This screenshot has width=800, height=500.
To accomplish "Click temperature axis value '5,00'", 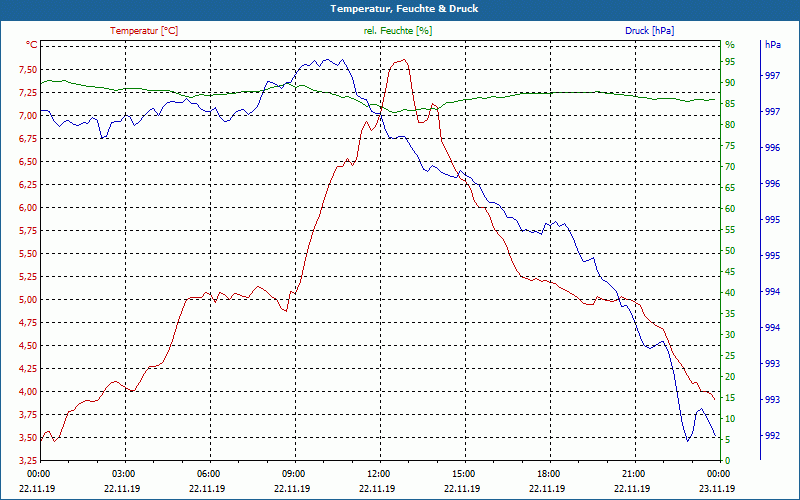I will pos(28,300).
